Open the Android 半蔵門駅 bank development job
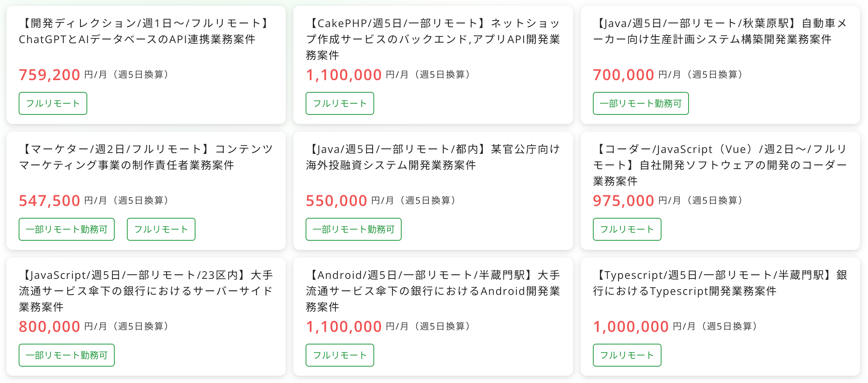The height and width of the screenshot is (383, 868). (432, 290)
